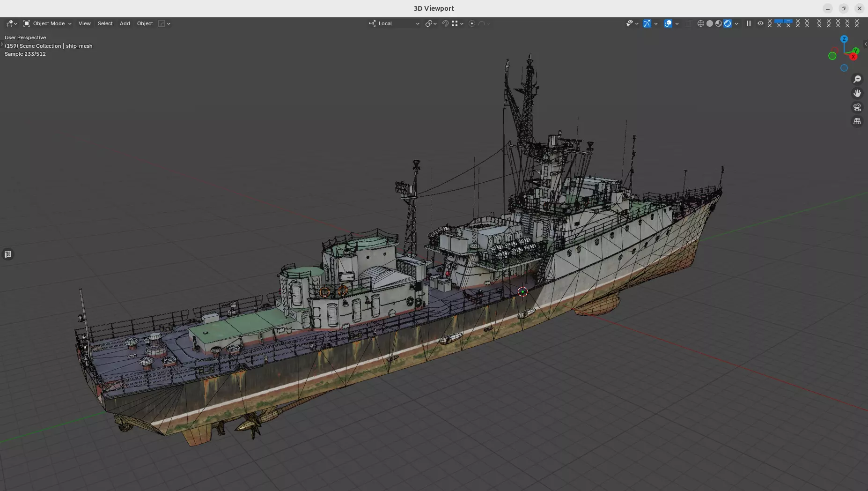Viewport: 868px width, 491px height.
Task: Open the Local transform orientation dropdown
Action: [394, 23]
